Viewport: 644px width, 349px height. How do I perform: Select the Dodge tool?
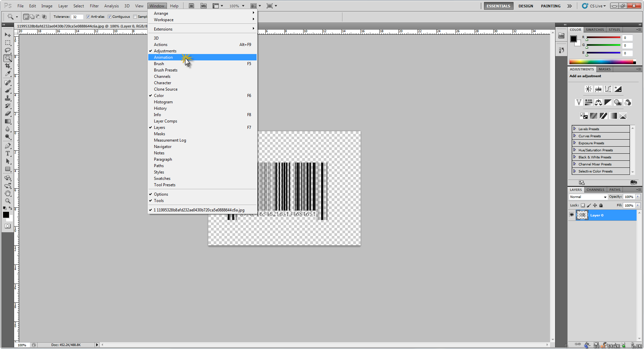[x=8, y=137]
